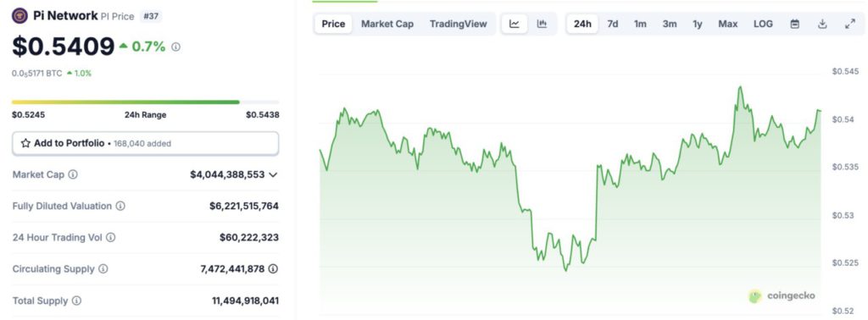Viewport: 868px width, 320px height.
Task: Click info icon beside Circulating Supply value
Action: click(273, 269)
